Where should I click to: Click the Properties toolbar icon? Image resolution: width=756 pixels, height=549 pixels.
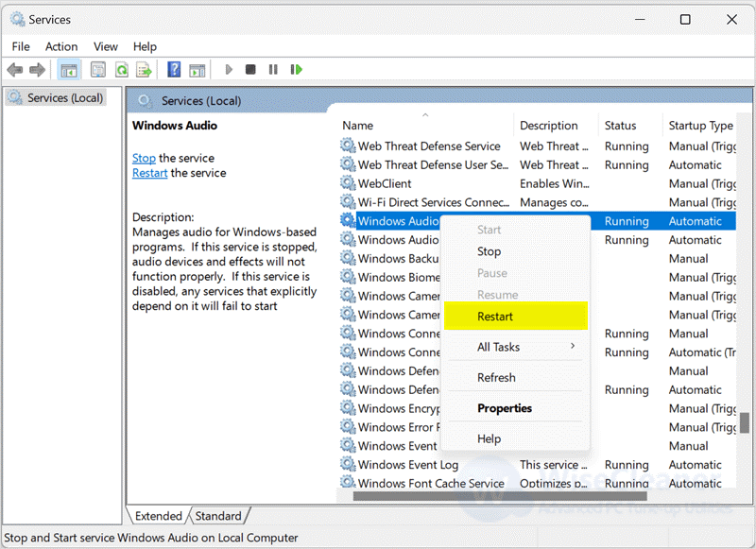click(98, 70)
